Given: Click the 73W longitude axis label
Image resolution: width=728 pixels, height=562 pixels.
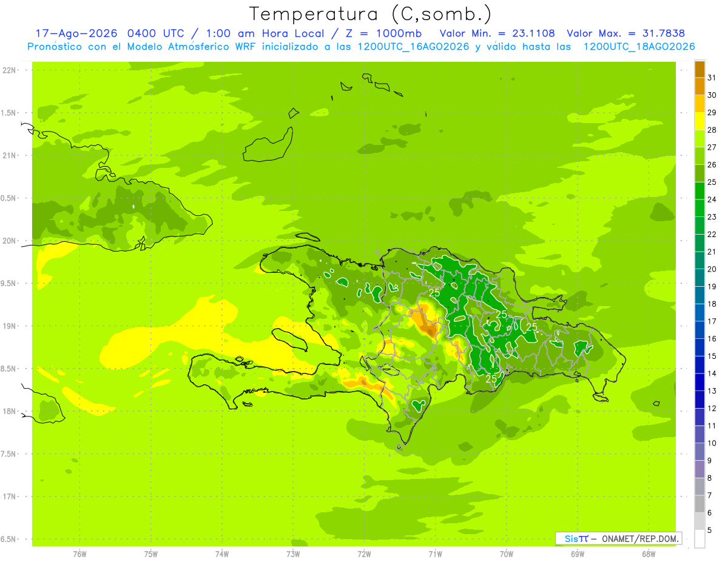Looking at the screenshot, I should coord(293,554).
